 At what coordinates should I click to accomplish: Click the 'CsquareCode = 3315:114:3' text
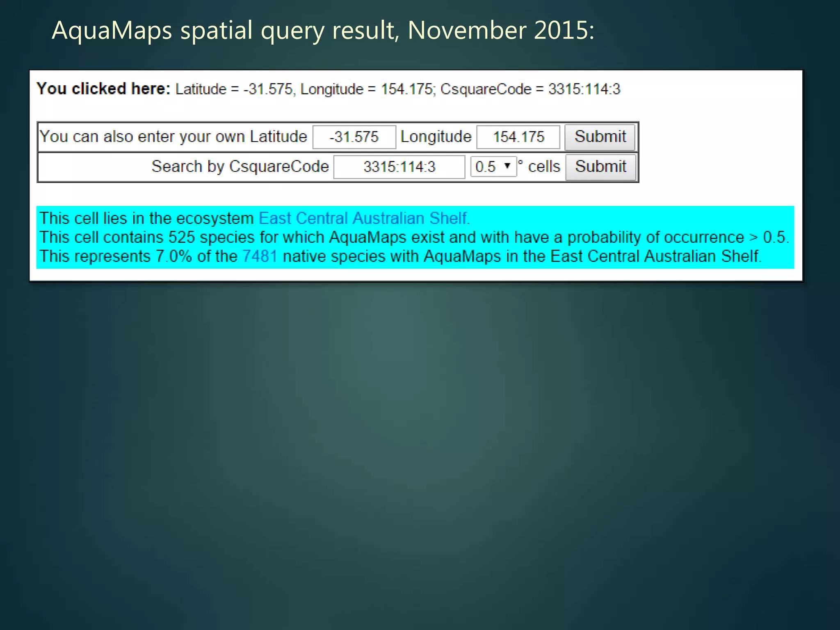pyautogui.click(x=530, y=89)
